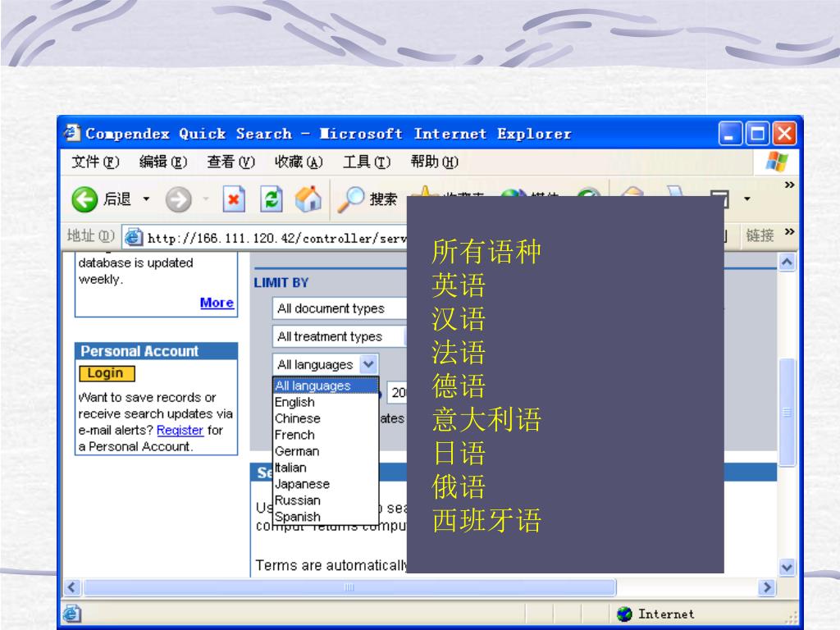Open the All treatment types dropdown
840x630 pixels.
pos(339,336)
